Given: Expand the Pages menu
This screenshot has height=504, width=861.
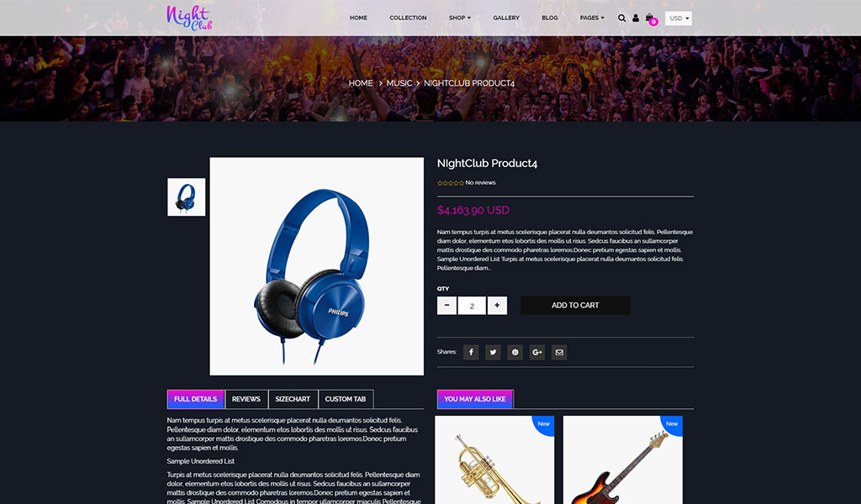Looking at the screenshot, I should (x=592, y=18).
